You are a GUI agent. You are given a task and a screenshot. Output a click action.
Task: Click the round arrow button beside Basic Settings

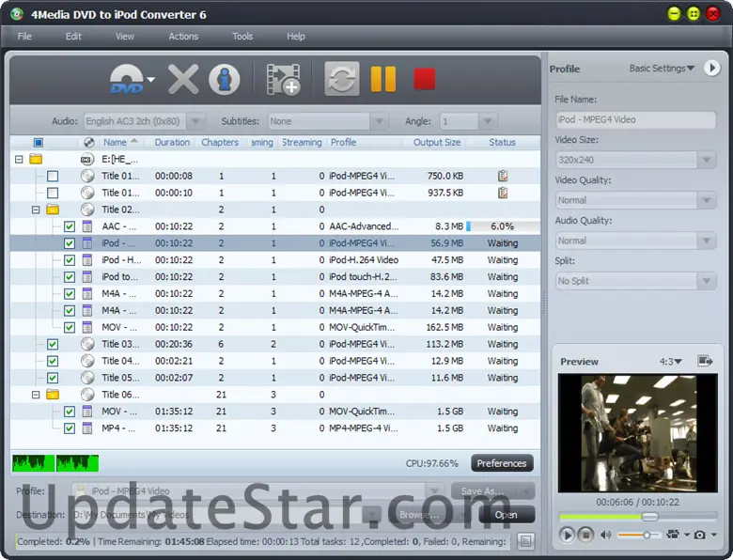tap(712, 69)
